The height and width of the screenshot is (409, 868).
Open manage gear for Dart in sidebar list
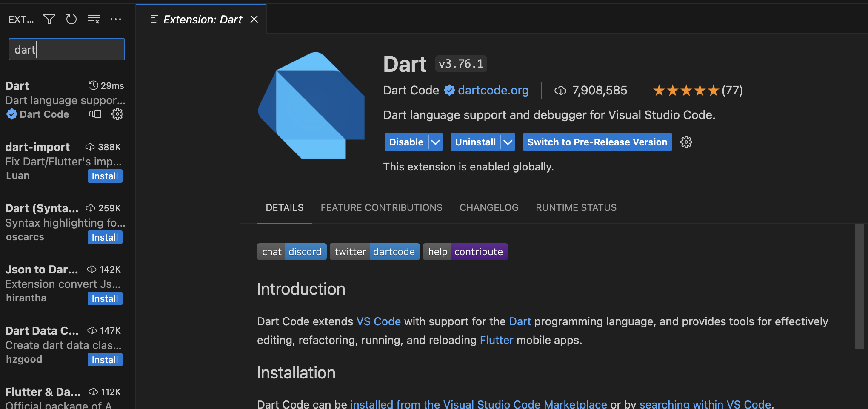117,114
